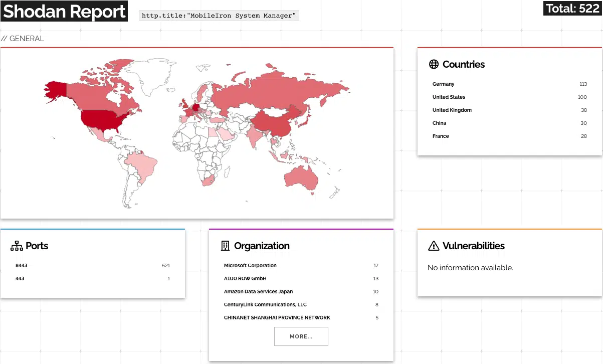The image size is (603, 364).
Task: Select port 8443 in Ports list
Action: coord(22,266)
